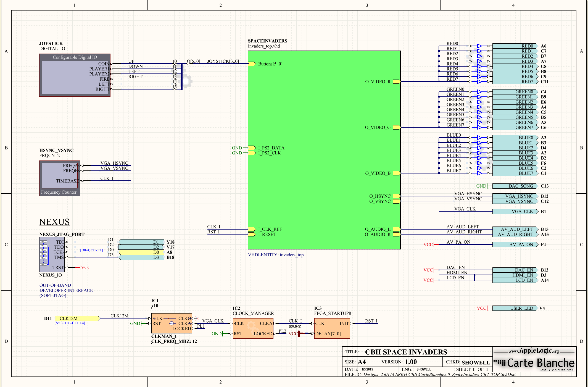Click the NEXUS JTAG port symbol

(x=52, y=254)
